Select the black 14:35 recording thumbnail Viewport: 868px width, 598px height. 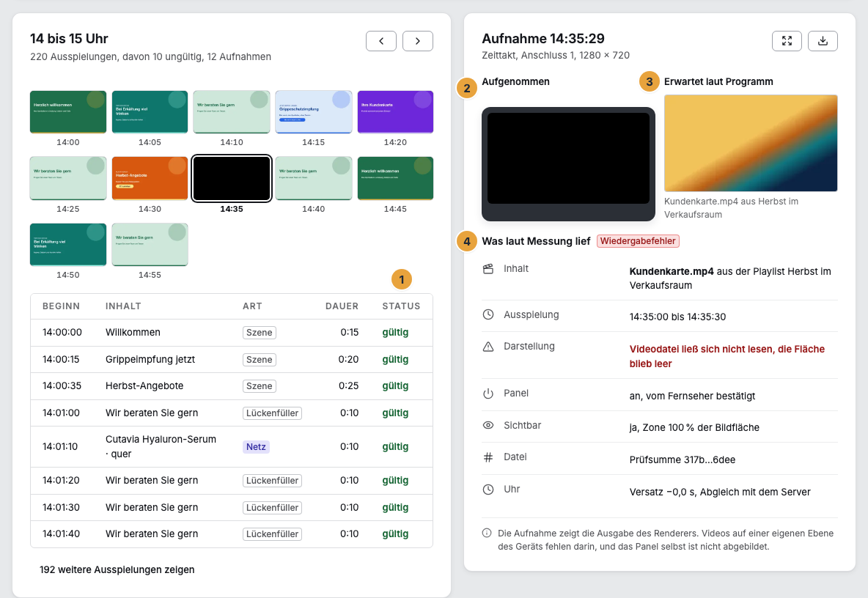coord(232,178)
